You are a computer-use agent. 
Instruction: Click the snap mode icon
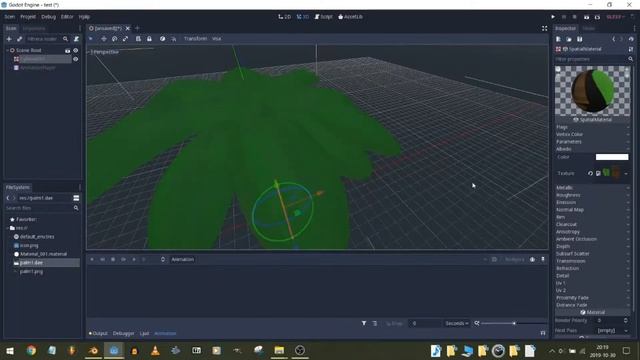(x=173, y=39)
